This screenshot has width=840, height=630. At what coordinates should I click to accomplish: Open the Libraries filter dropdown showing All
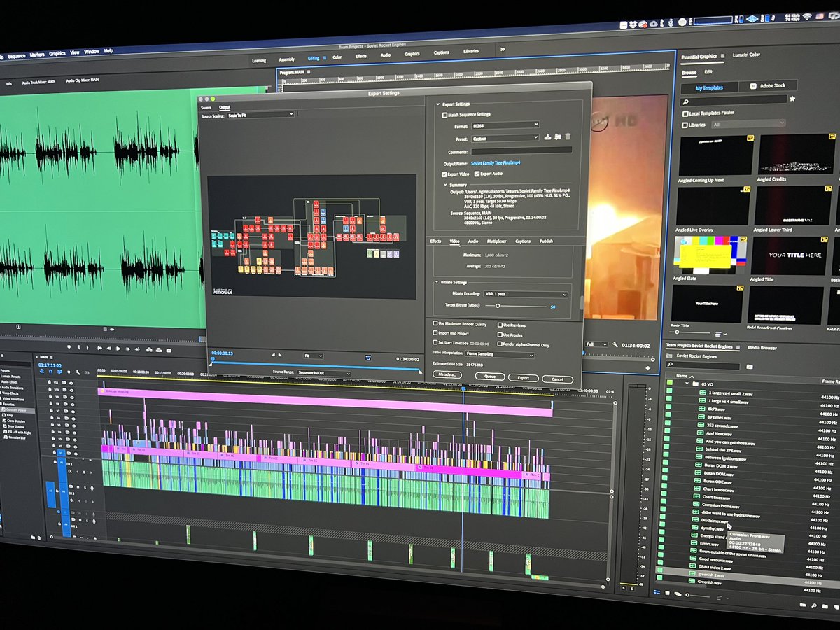click(x=748, y=125)
